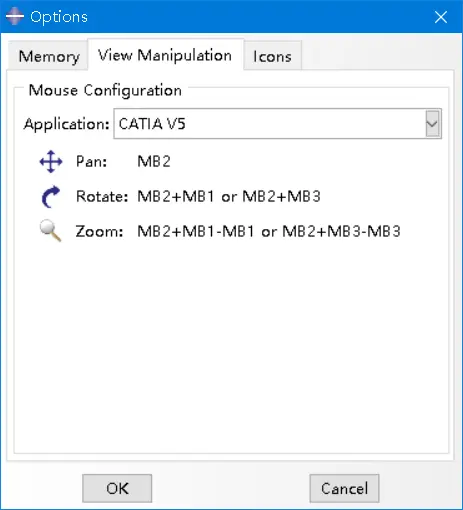Viewport: 463px width, 510px height.
Task: Click the MB2 pan binding text
Action: click(154, 162)
